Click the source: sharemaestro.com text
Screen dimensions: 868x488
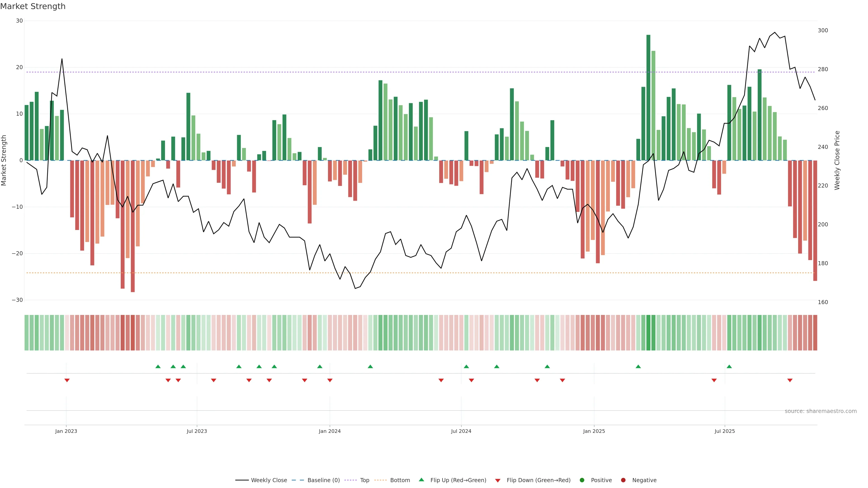click(x=821, y=411)
